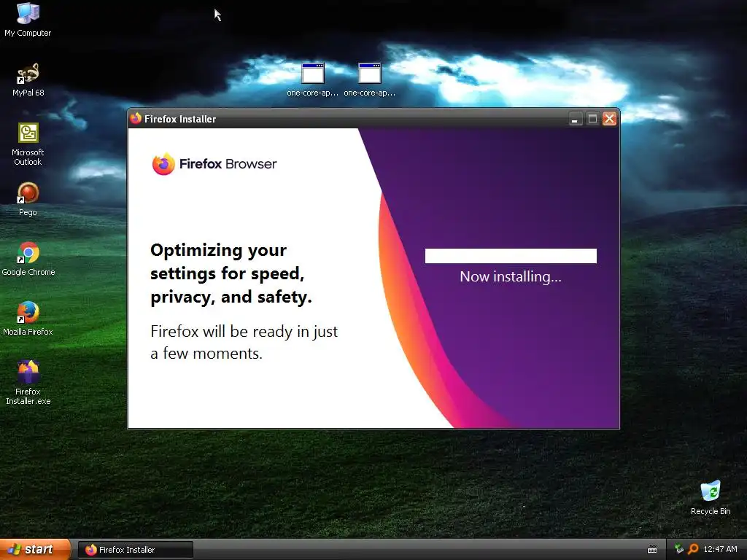Viewport: 747px width, 560px height.
Task: Click the "Optimizing your settings" heading
Action: [231, 273]
